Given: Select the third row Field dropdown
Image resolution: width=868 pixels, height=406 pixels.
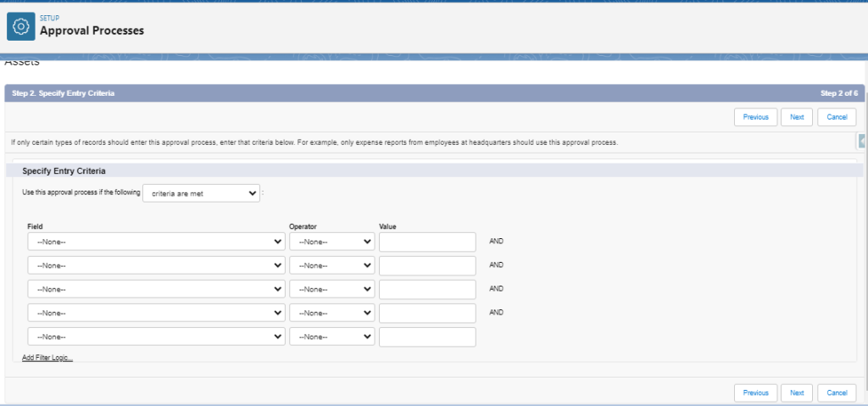Looking at the screenshot, I should pyautogui.click(x=156, y=289).
